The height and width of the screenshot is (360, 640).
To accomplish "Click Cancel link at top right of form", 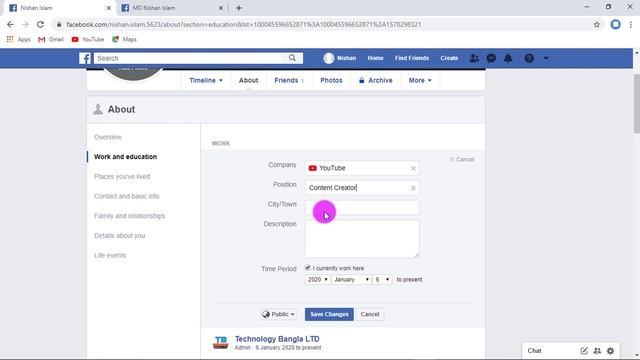I will [x=462, y=159].
